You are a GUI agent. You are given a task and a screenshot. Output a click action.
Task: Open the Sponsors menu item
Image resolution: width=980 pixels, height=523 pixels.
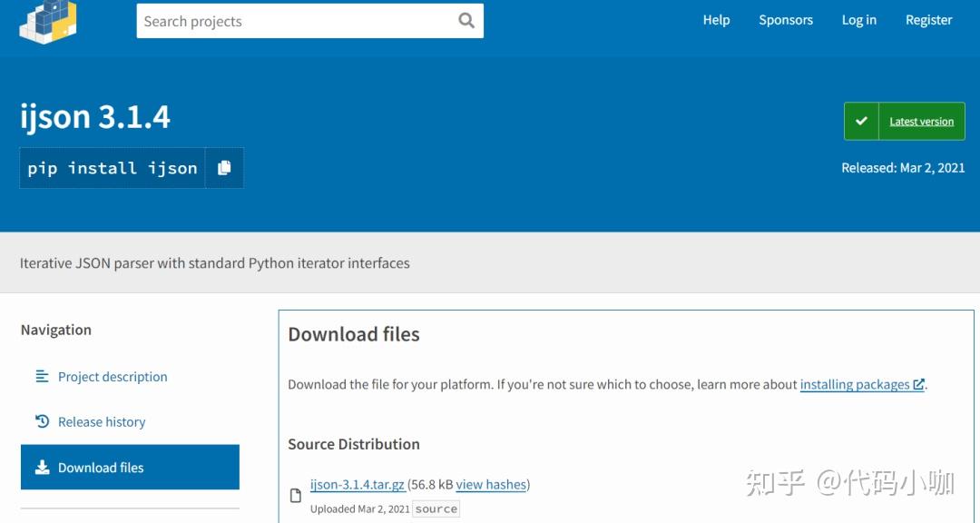(x=786, y=19)
